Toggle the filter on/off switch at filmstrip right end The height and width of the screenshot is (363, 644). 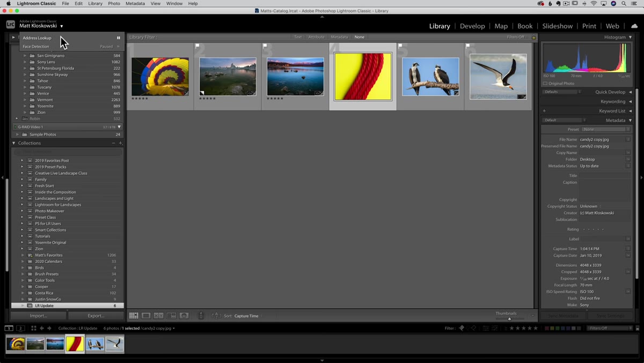point(638,328)
